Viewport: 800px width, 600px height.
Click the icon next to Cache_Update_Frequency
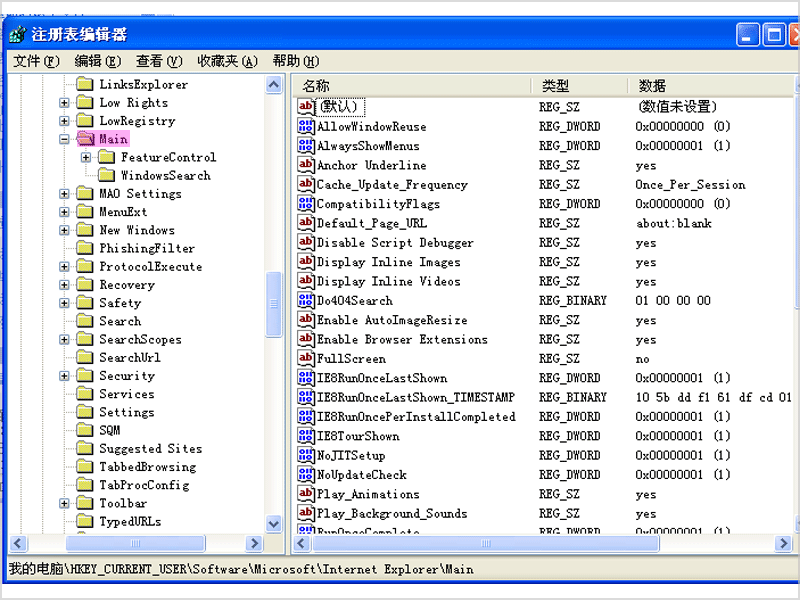click(306, 184)
